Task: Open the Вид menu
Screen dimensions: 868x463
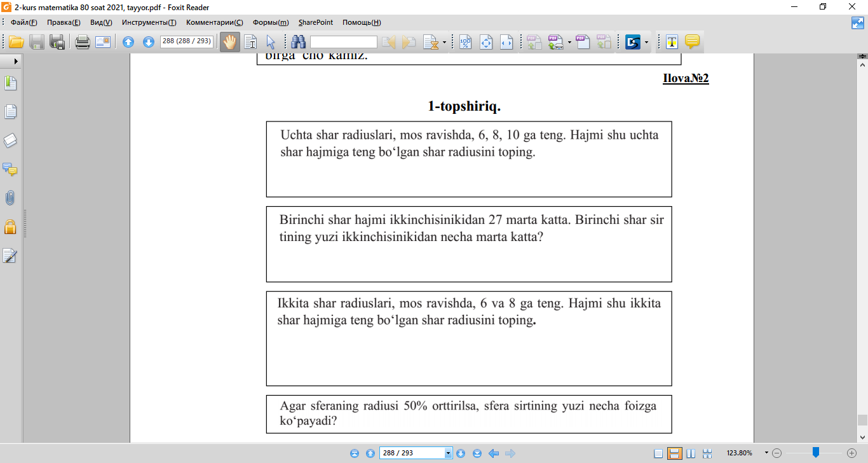Action: (101, 22)
